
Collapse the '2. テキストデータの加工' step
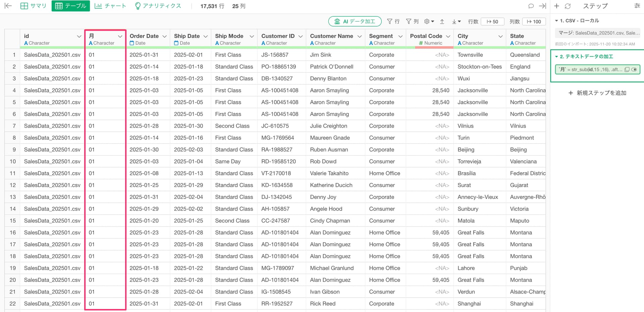click(x=557, y=57)
